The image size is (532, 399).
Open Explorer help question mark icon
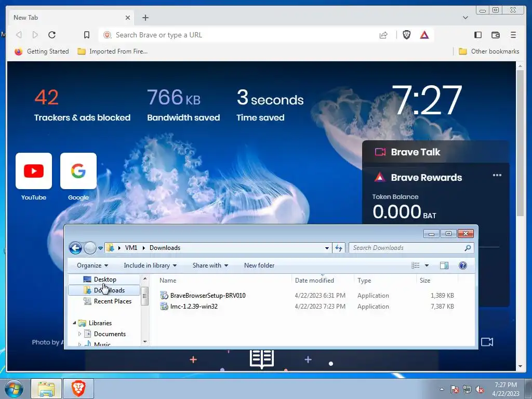click(x=463, y=265)
